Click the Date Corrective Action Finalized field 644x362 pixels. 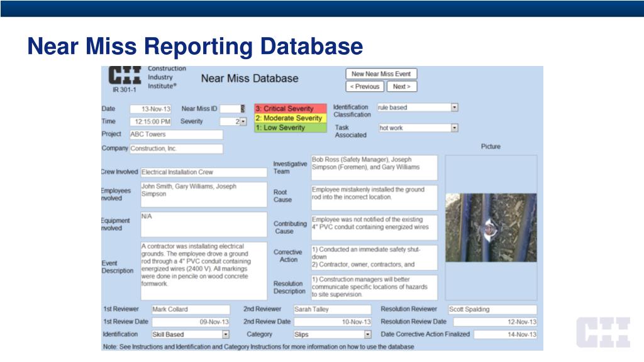[505, 334]
